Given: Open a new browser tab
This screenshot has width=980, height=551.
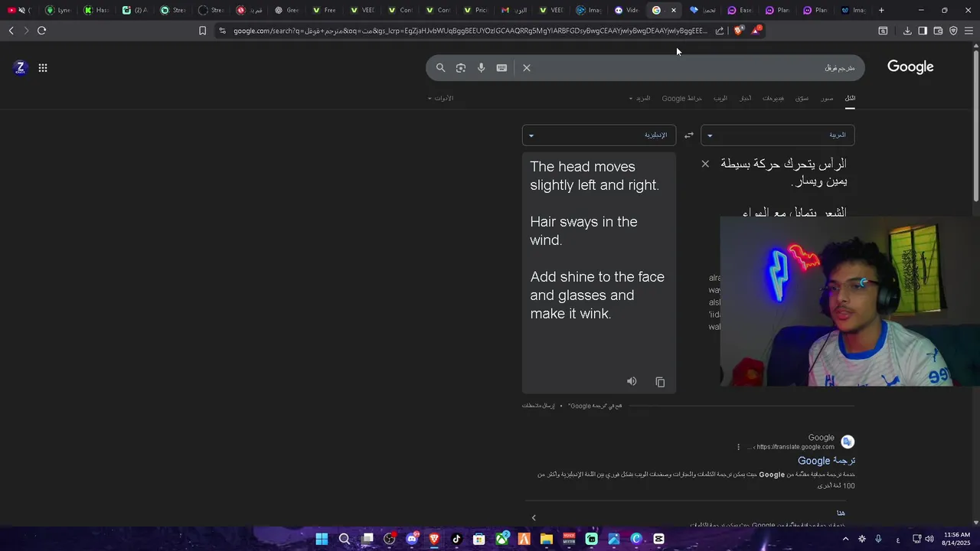Looking at the screenshot, I should pos(881,10).
